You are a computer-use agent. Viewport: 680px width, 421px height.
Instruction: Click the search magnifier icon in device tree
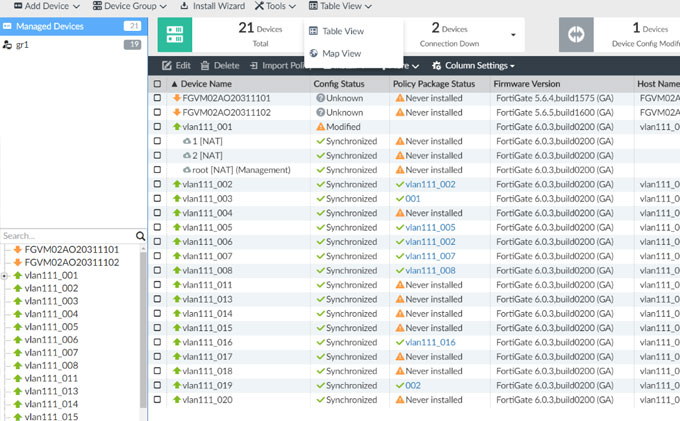(x=141, y=236)
